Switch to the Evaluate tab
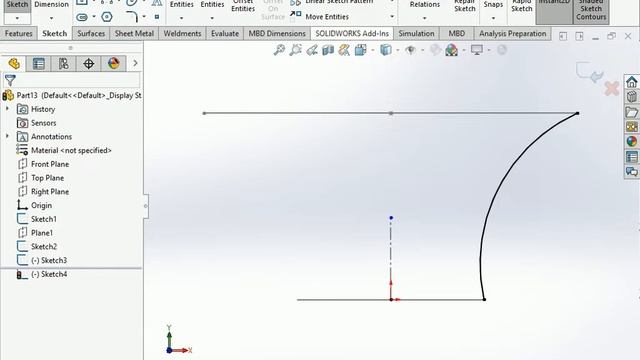 pos(225,33)
